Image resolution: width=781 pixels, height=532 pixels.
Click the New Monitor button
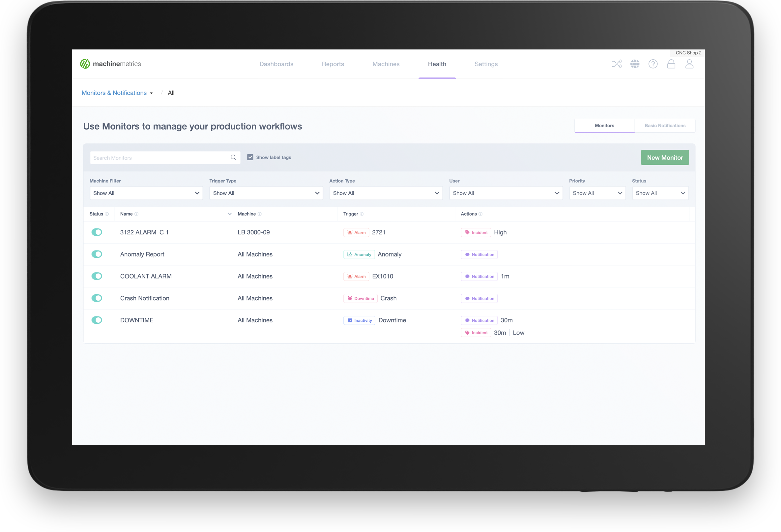click(x=665, y=157)
